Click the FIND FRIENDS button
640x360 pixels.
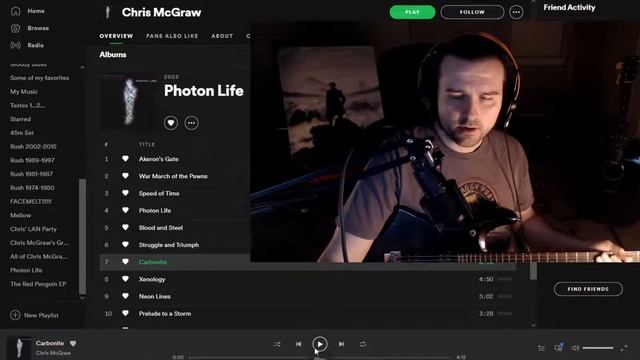click(588, 289)
